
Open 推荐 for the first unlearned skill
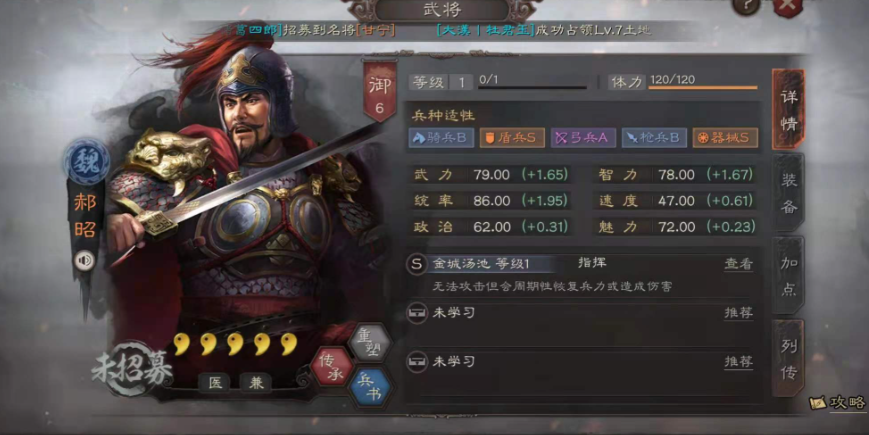tap(739, 313)
